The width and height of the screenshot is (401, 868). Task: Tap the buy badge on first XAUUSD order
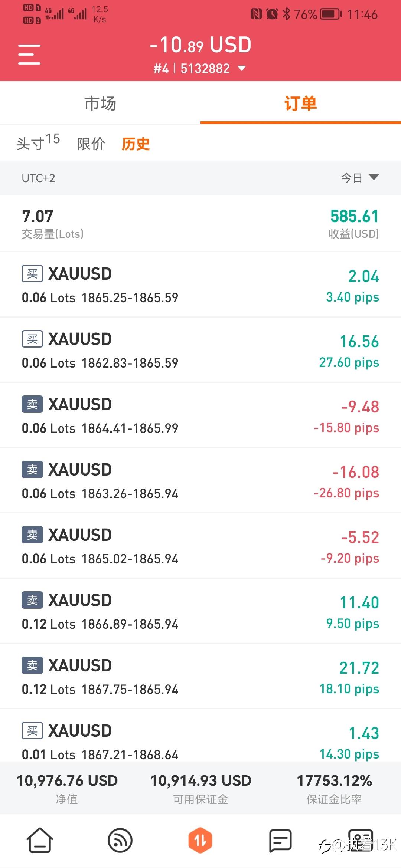pos(32,274)
